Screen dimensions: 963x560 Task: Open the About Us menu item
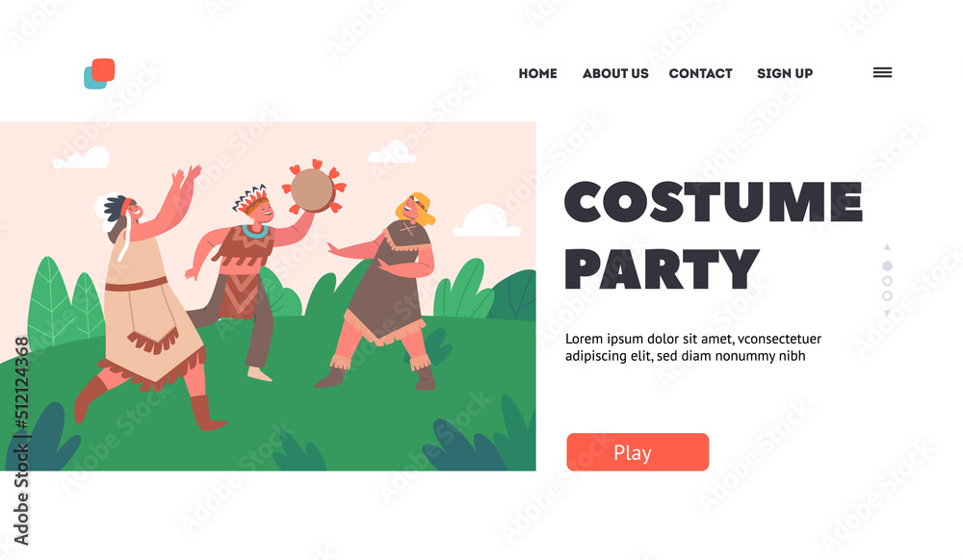[615, 73]
